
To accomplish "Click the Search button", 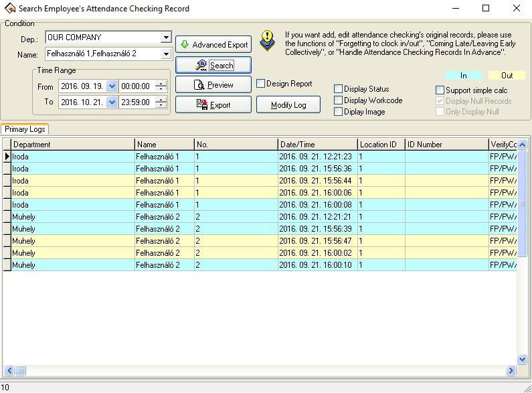I will point(213,65).
